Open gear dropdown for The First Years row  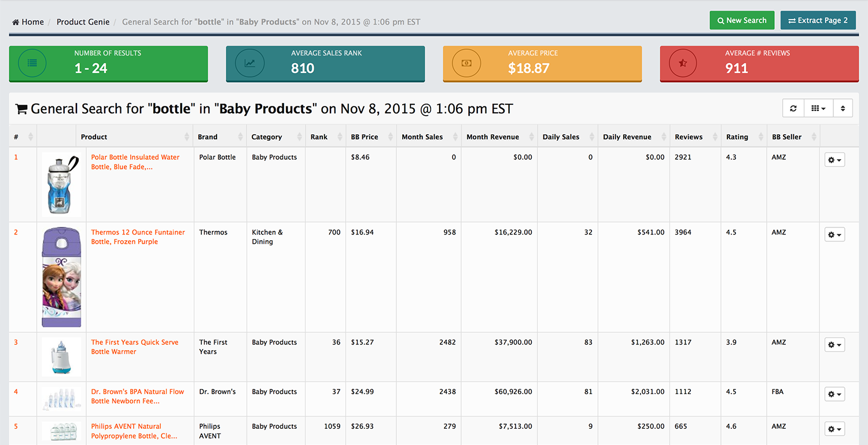point(834,345)
